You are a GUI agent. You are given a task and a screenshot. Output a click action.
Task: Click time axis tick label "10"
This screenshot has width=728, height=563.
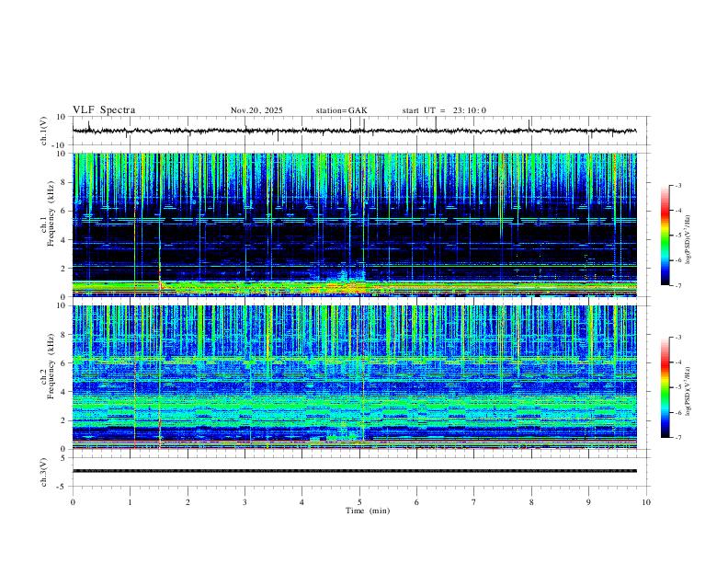tap(646, 502)
